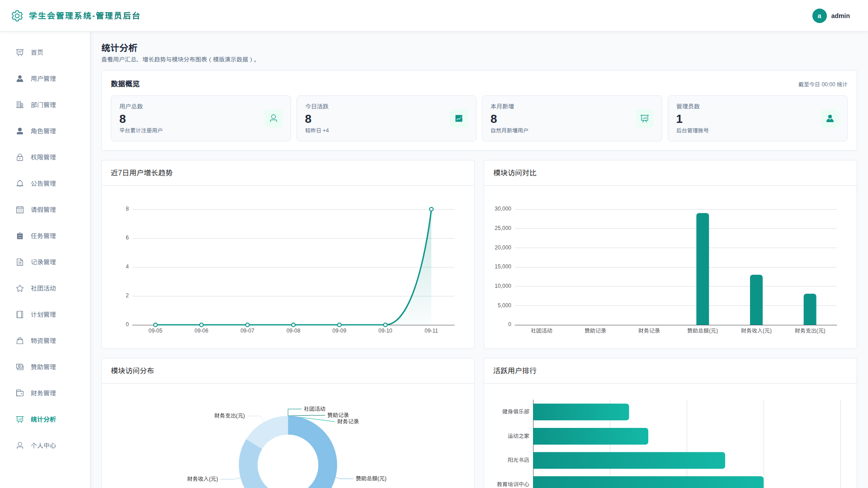Click the 统计分析 chart icon in sidebar
868x488 pixels.
pyautogui.click(x=20, y=419)
